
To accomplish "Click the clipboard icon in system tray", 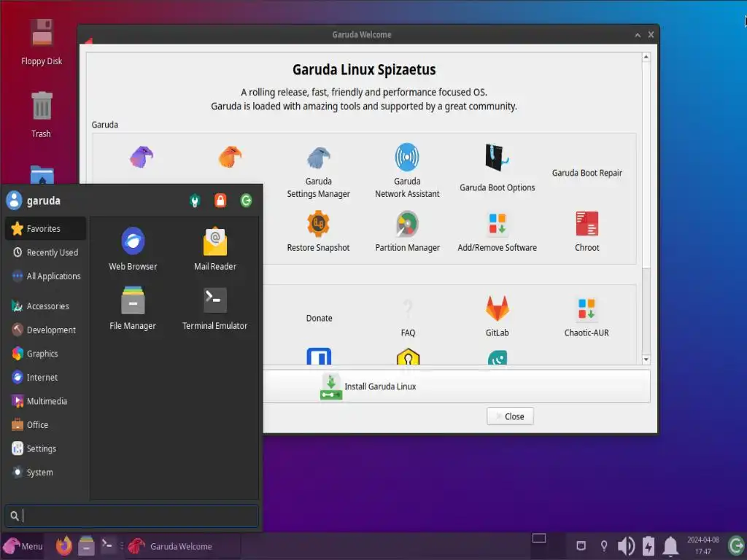I will tap(581, 545).
